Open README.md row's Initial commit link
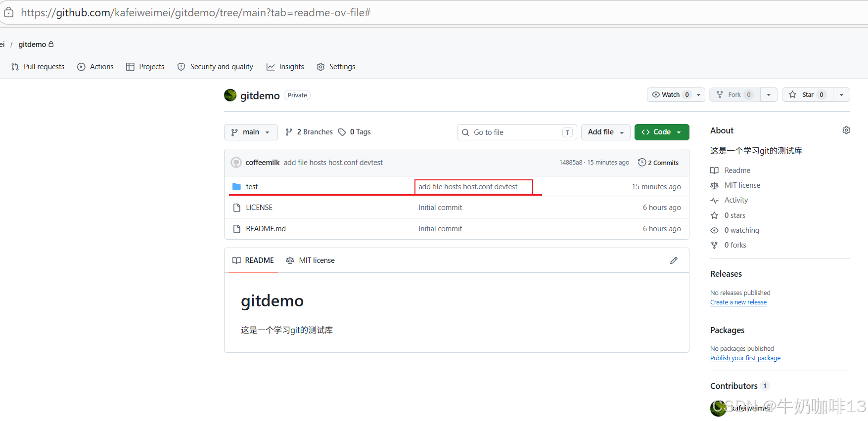868x421 pixels. [x=440, y=229]
